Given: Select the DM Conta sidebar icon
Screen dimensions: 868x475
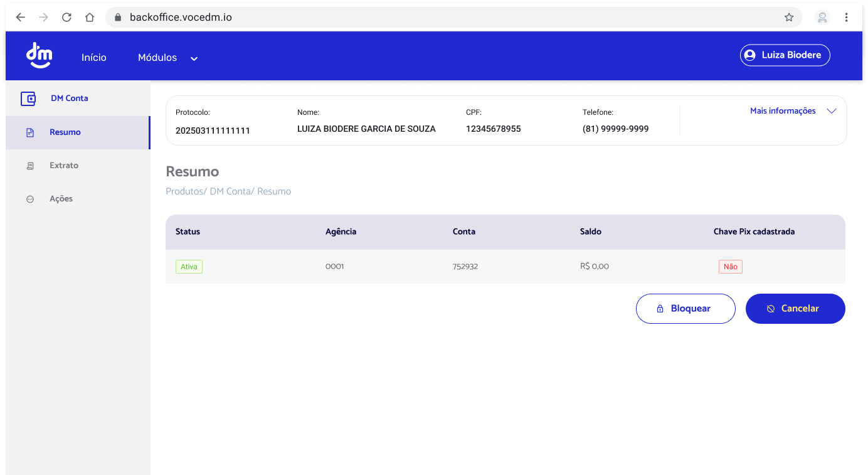Looking at the screenshot, I should coord(28,99).
